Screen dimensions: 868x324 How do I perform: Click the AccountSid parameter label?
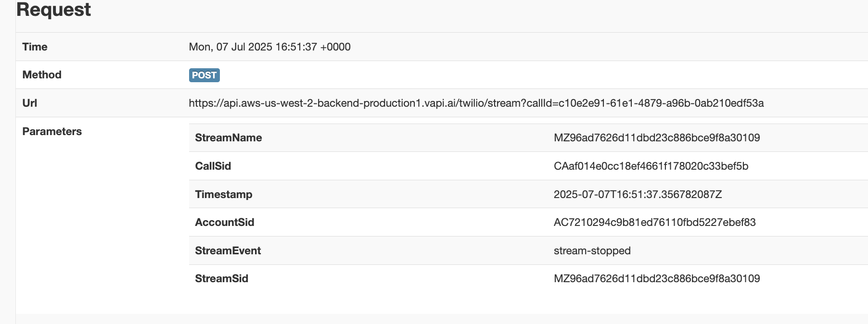(224, 222)
